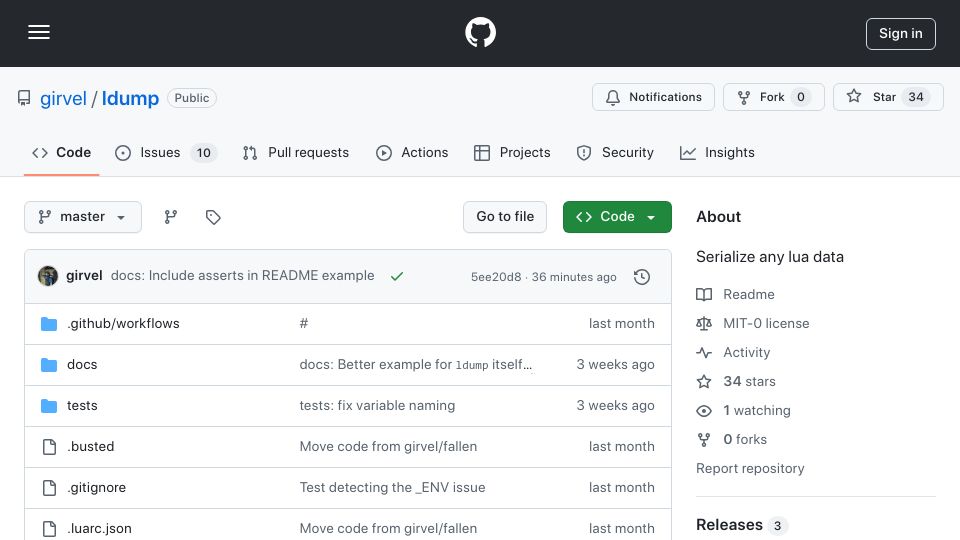This screenshot has height=540, width=960.
Task: Open the tests folder
Action: [x=82, y=405]
